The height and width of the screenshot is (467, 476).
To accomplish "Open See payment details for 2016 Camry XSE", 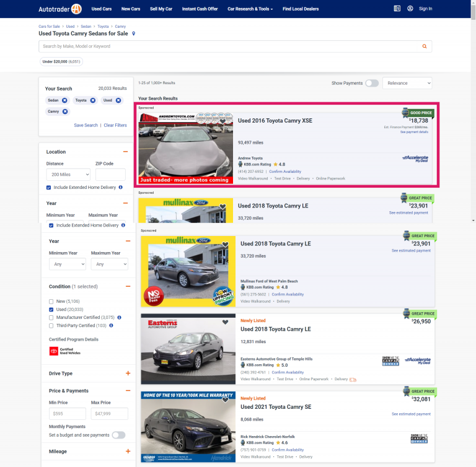I will point(414,132).
